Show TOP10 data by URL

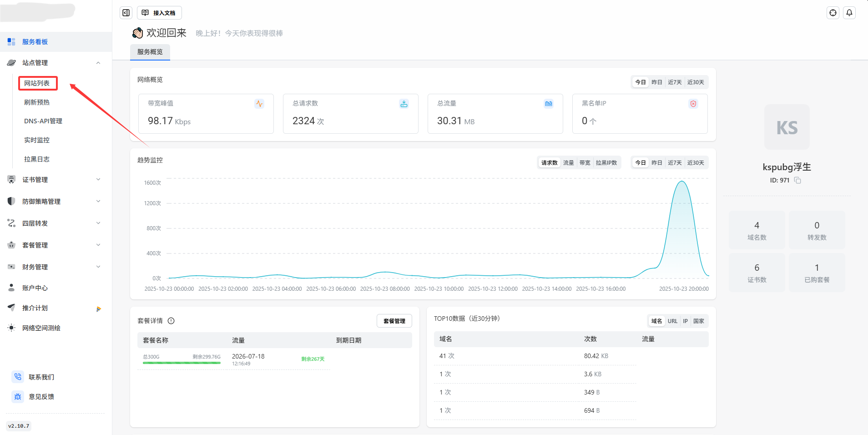(672, 321)
